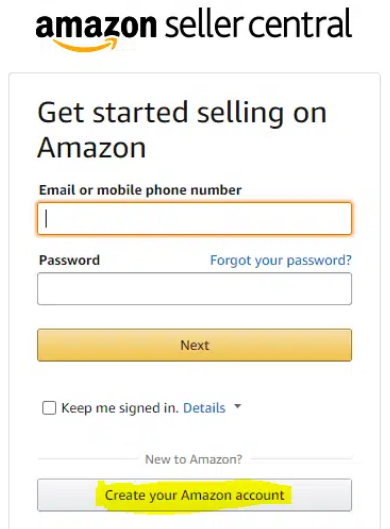
Task: Expand the arrow beside Details
Action: tap(238, 406)
